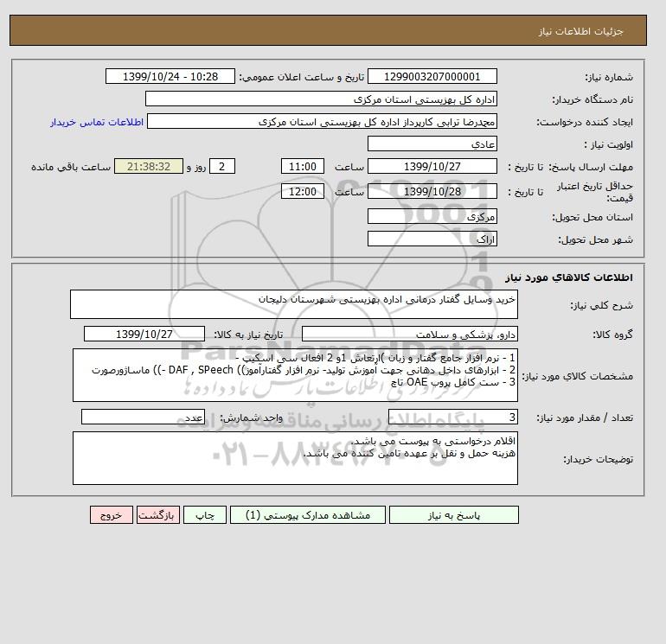Click the label مهلت ارسال پاسخ

click(592, 167)
